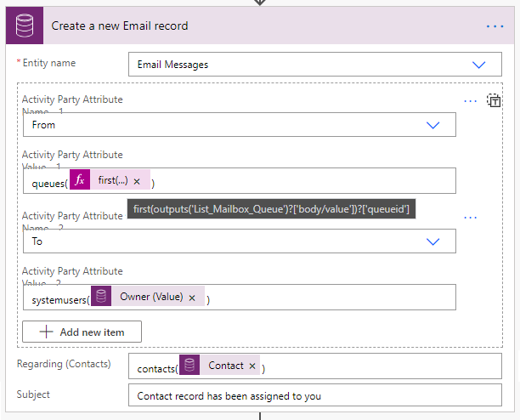520x420 pixels.
Task: Expand the Entity name dropdown
Action: coord(478,65)
